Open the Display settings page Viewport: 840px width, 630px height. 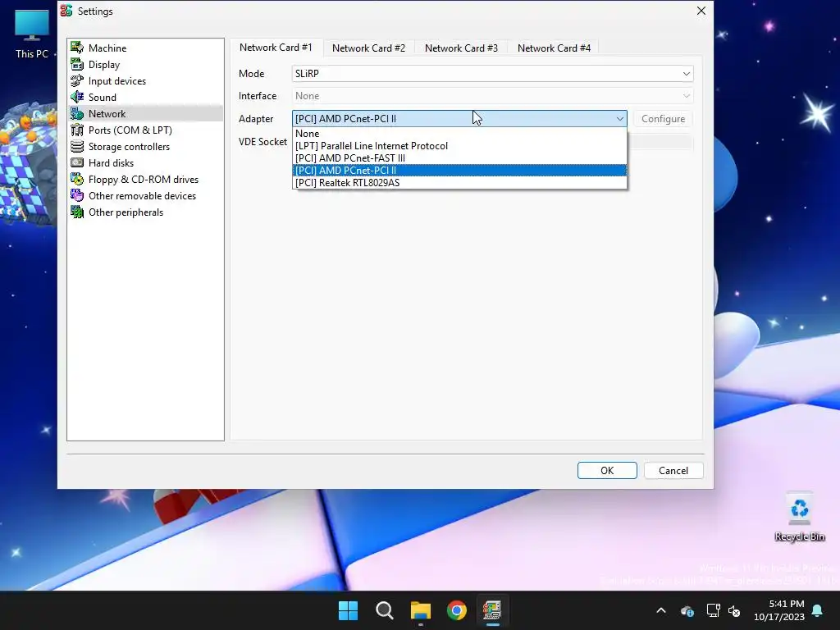104,64
